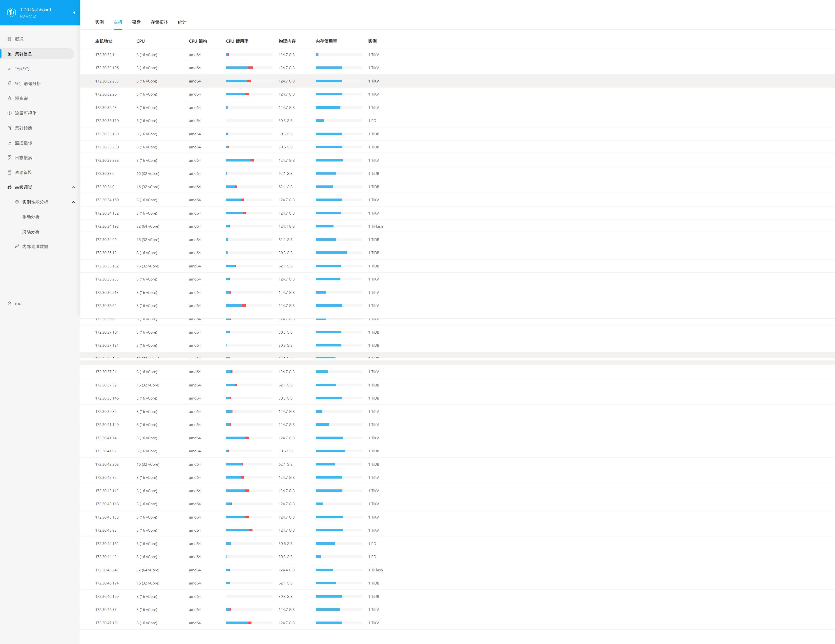Click the Top SQL chart icon

pyautogui.click(x=10, y=69)
